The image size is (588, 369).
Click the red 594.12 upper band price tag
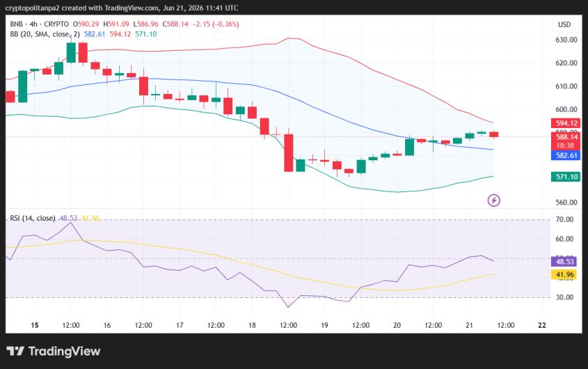click(566, 123)
